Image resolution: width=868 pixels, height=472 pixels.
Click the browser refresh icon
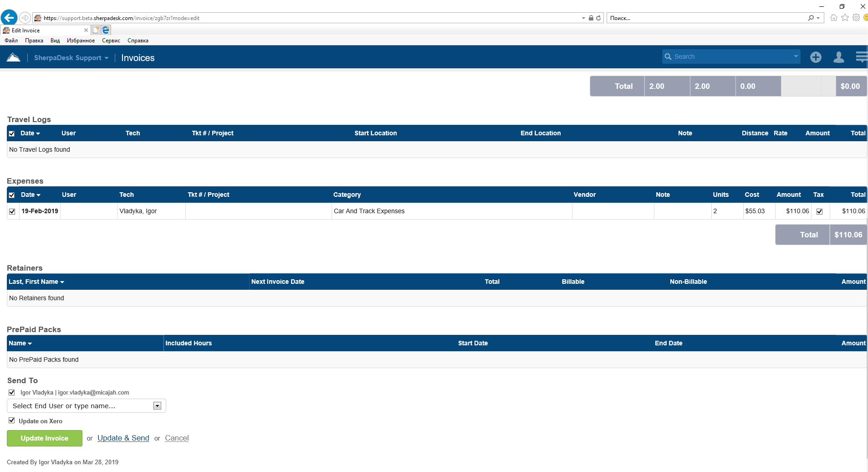598,18
